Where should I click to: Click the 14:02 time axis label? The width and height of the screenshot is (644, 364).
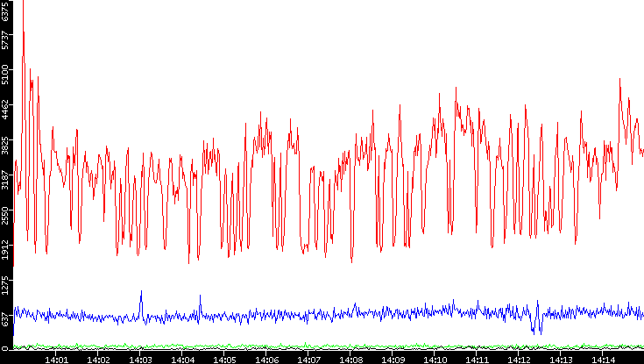(98, 360)
